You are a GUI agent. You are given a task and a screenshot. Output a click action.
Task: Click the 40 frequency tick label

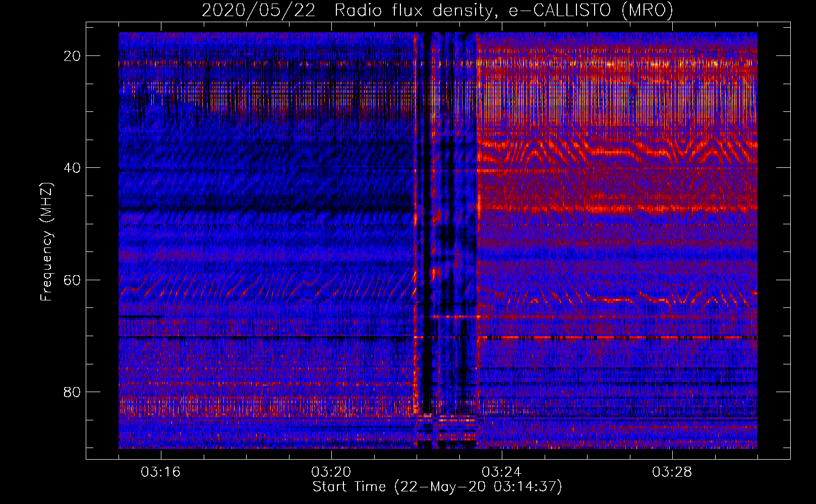[72, 168]
